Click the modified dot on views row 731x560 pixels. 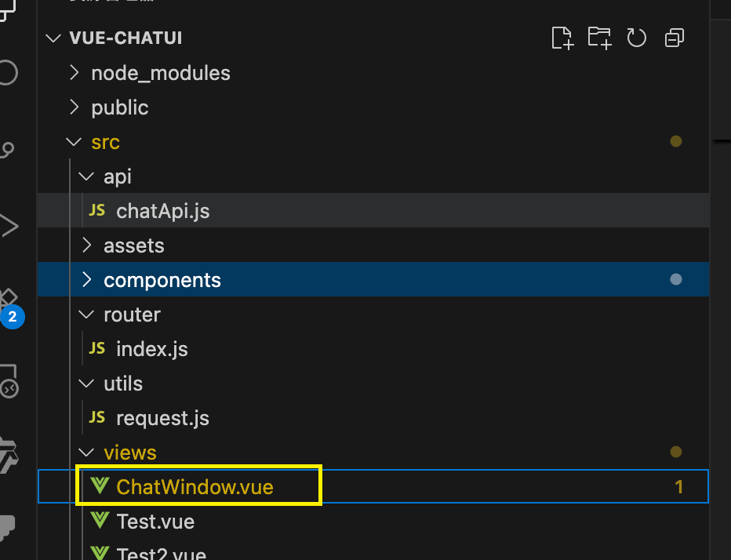tap(676, 452)
